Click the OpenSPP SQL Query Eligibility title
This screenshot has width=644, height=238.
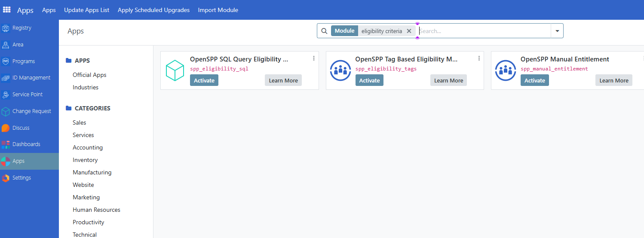[x=239, y=59]
